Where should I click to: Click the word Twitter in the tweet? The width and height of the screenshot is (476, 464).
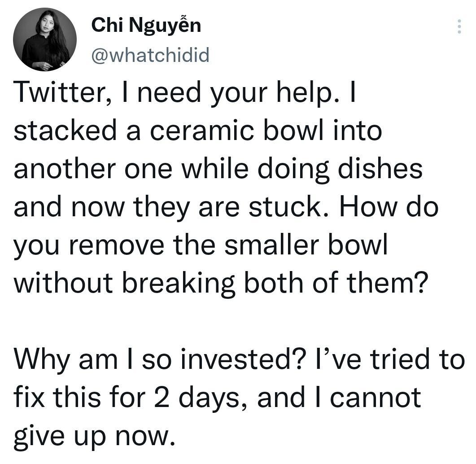pyautogui.click(x=57, y=92)
